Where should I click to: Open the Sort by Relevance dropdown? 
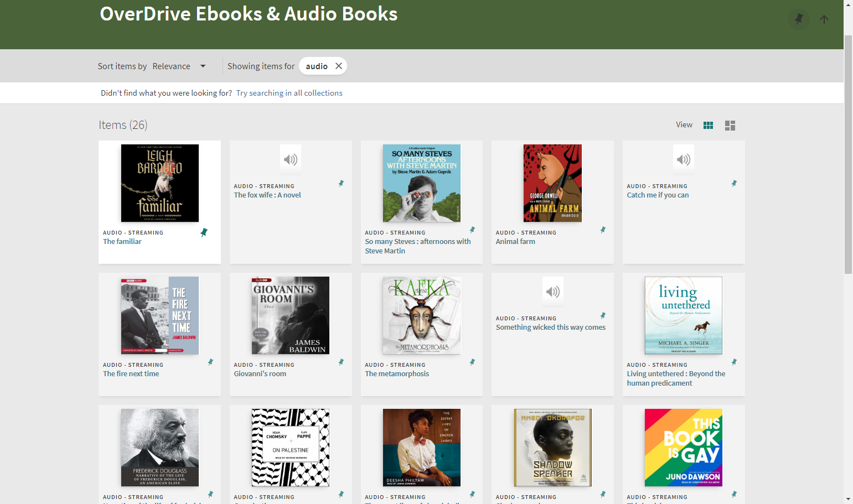tap(179, 66)
